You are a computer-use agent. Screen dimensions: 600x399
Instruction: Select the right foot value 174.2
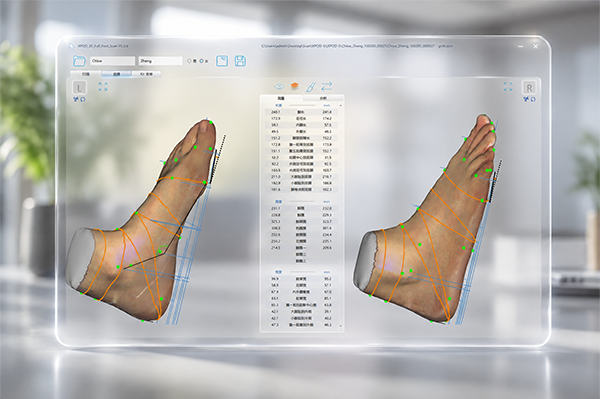(327, 119)
